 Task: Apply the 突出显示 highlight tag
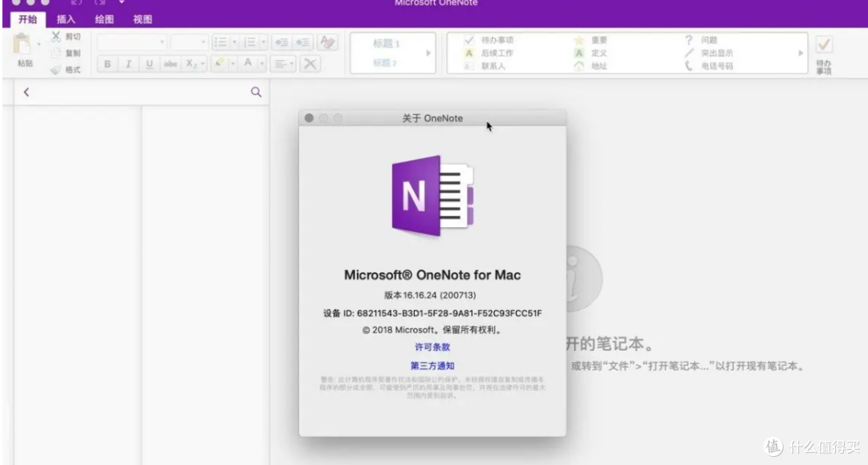pos(709,53)
